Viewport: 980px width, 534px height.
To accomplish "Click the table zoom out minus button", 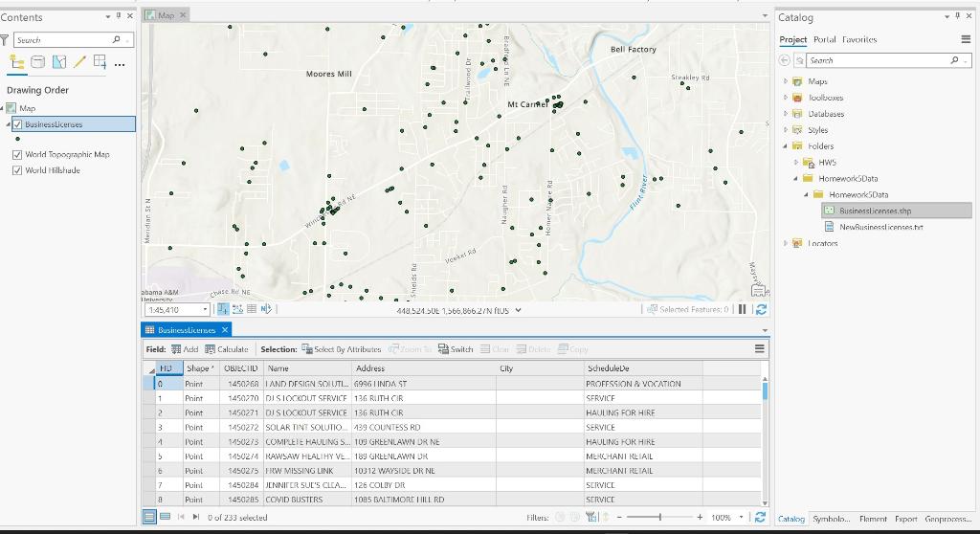I will click(x=619, y=517).
